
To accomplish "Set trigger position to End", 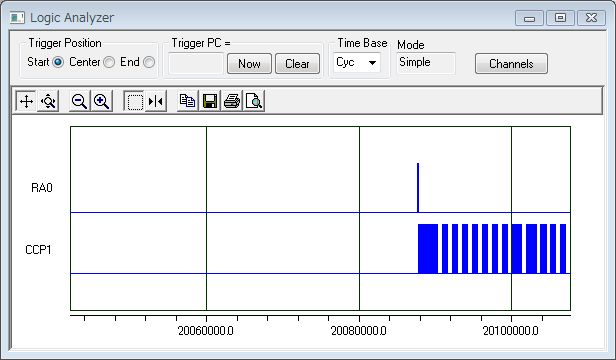I will (x=149, y=62).
